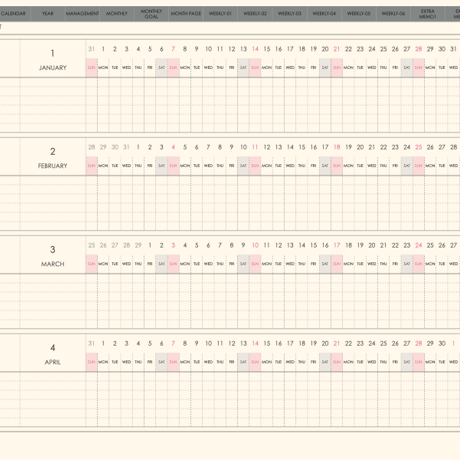This screenshot has height=460, width=460.
Task: Open the WEEKLY-02 tab
Action: click(x=255, y=14)
